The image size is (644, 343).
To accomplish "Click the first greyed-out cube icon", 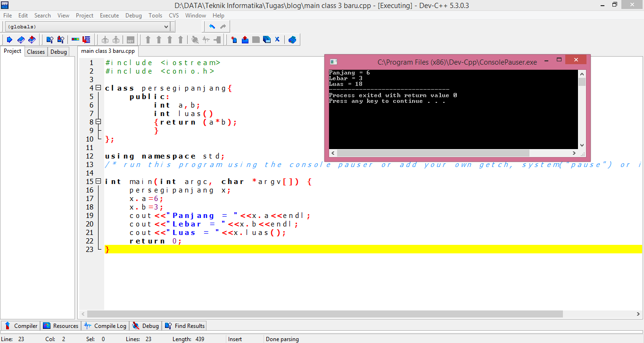I will [x=105, y=40].
